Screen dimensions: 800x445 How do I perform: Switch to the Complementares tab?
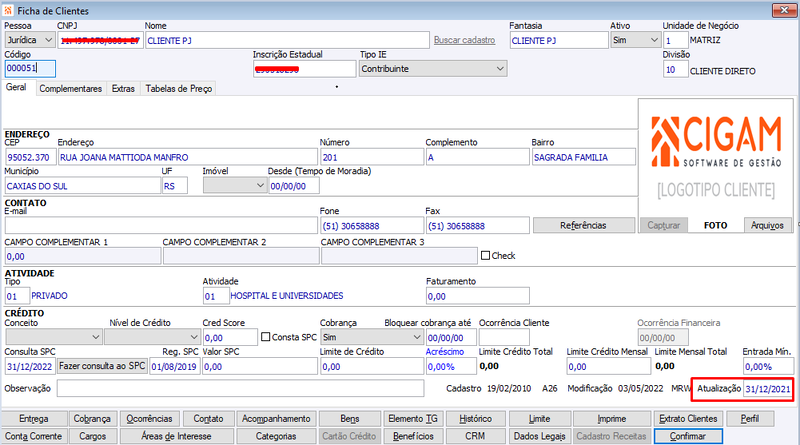click(x=70, y=89)
